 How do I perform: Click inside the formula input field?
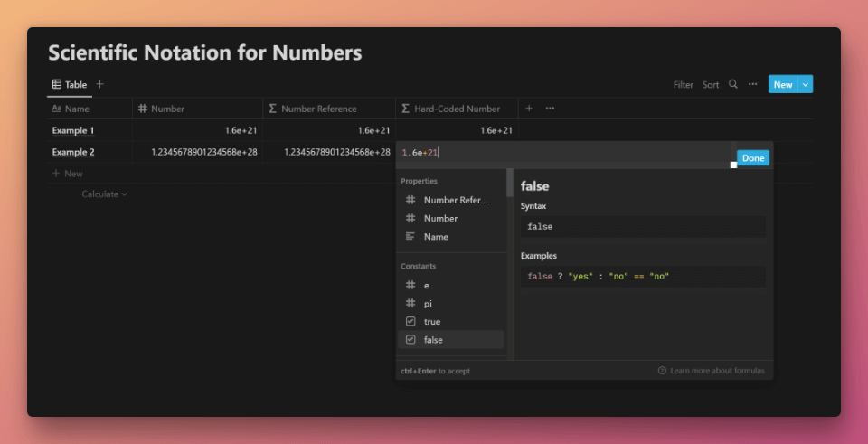click(564, 153)
